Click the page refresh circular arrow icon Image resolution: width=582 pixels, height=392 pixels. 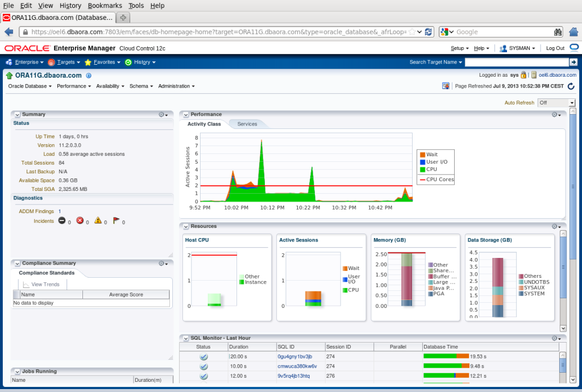click(x=571, y=86)
